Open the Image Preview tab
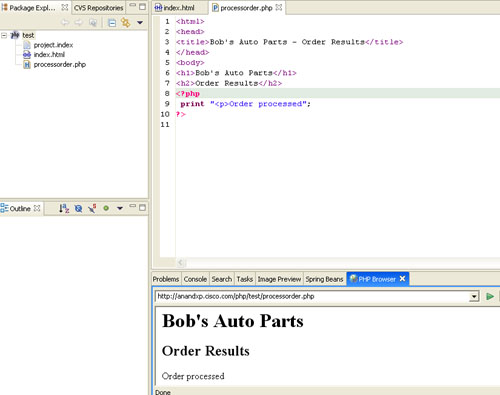500x395 pixels. point(279,279)
